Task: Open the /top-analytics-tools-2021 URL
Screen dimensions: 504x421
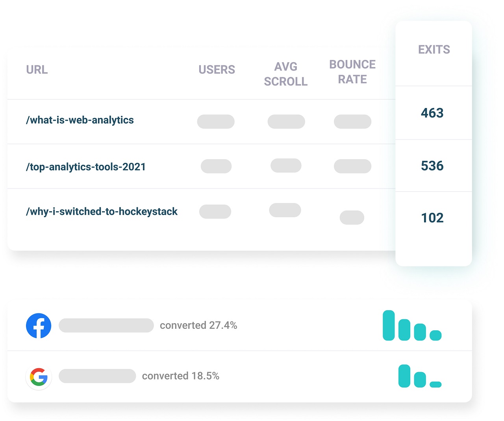Action: tap(86, 167)
